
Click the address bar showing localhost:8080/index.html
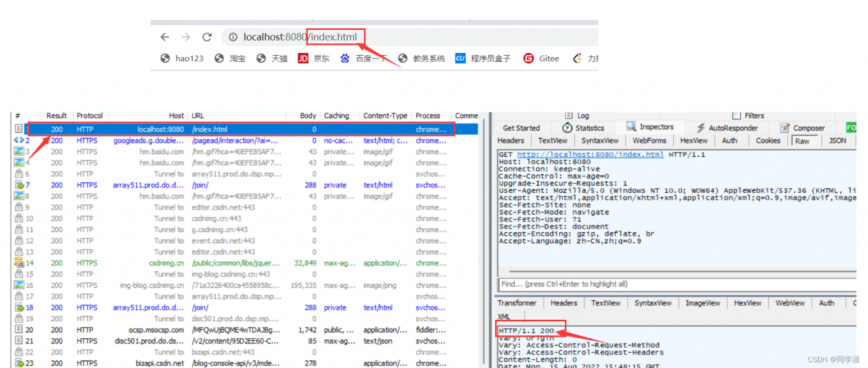410,37
